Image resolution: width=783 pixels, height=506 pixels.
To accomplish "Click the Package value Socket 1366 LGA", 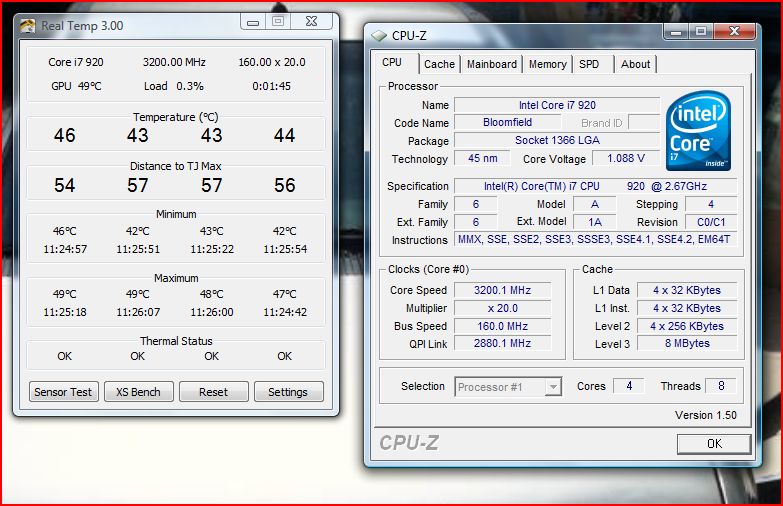I will 557,140.
